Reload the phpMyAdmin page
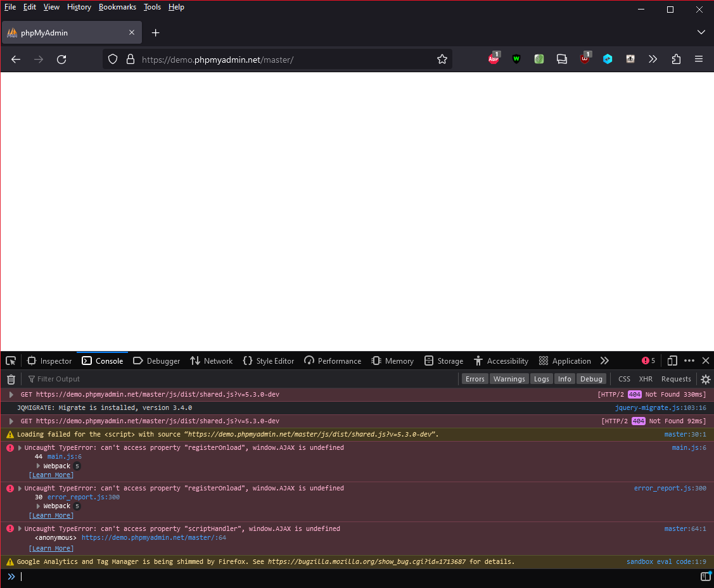The image size is (714, 588). [61, 59]
